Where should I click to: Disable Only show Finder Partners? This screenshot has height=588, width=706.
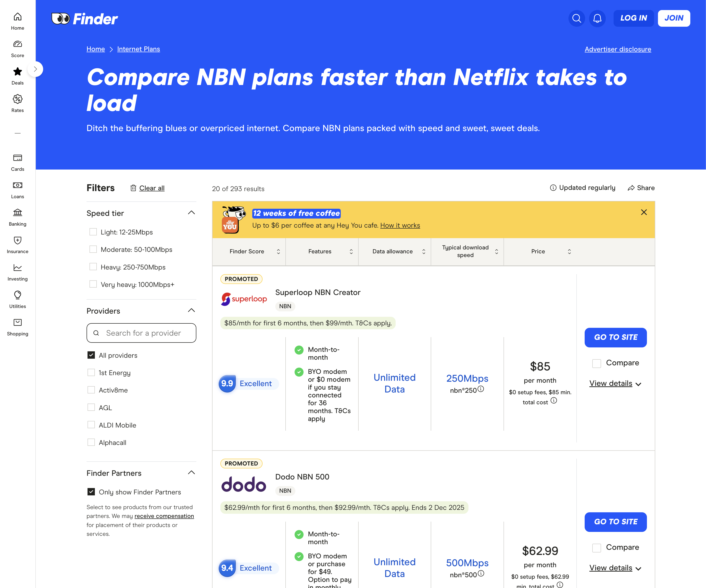[91, 492]
